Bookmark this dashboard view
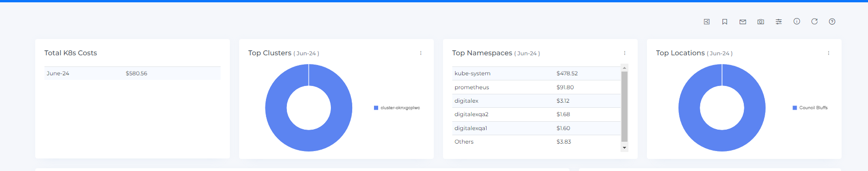 point(725,22)
